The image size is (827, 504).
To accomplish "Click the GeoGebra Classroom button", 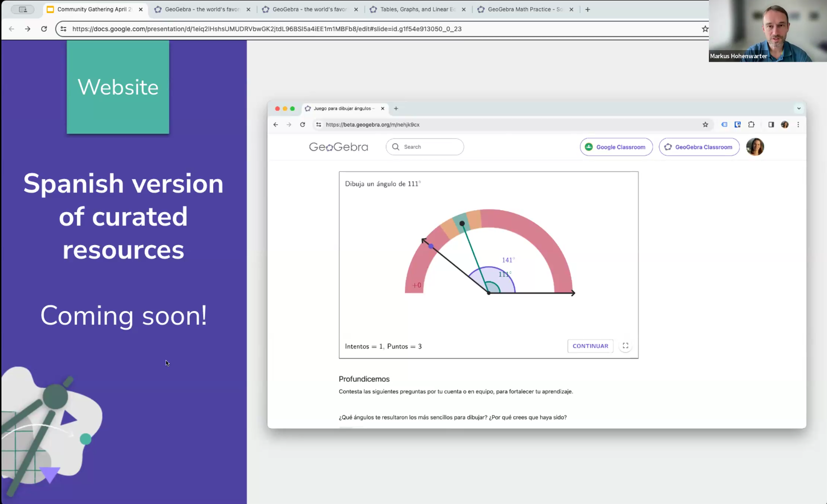I will click(x=698, y=147).
